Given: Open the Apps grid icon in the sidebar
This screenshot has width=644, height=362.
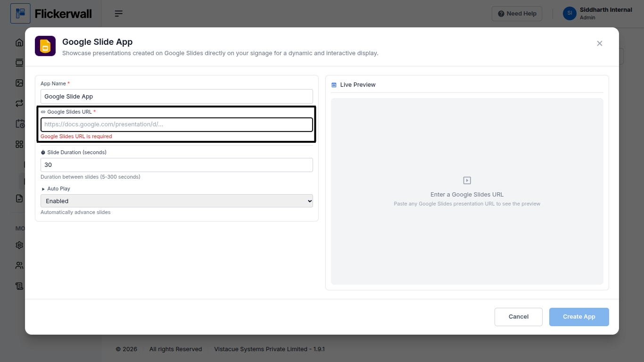Looking at the screenshot, I should [19, 144].
